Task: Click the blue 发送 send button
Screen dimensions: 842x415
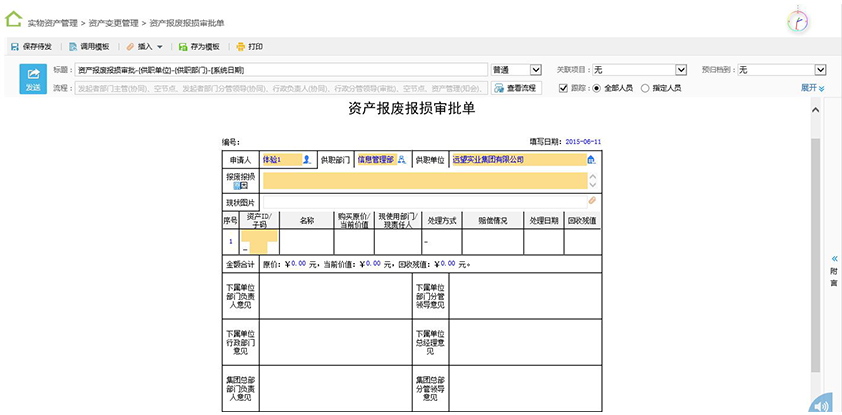Action: point(33,79)
